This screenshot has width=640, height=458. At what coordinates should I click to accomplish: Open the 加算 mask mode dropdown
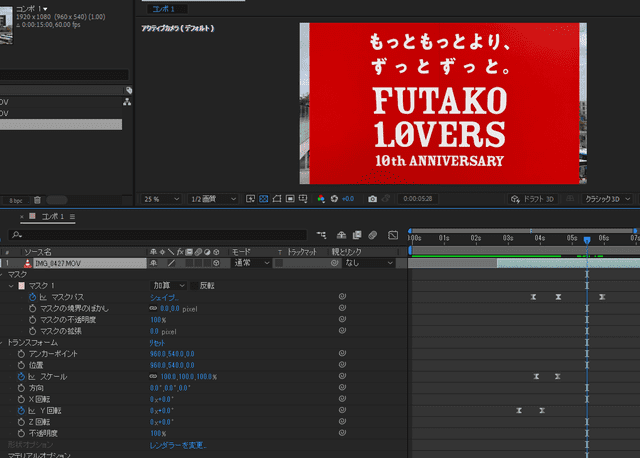169,286
